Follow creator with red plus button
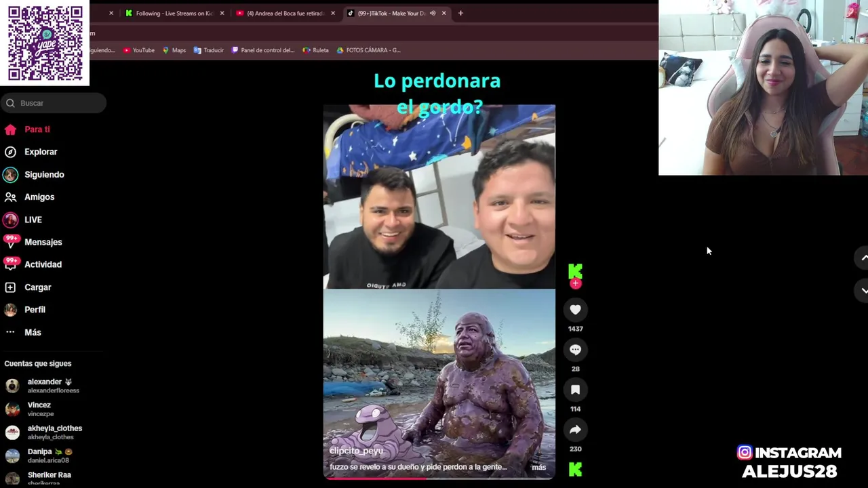The height and width of the screenshot is (488, 868). (x=575, y=284)
